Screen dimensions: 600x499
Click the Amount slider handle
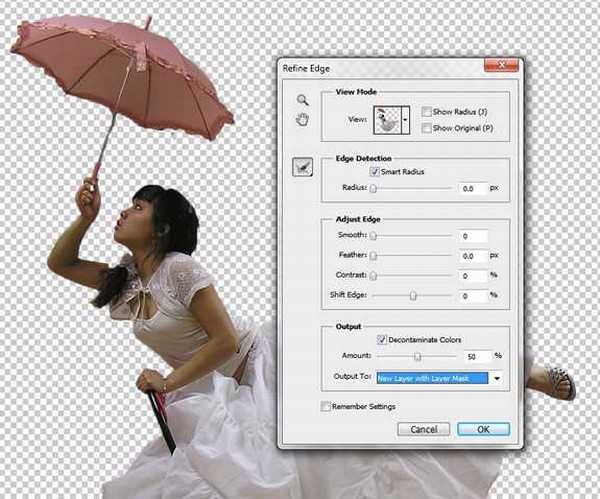(x=417, y=356)
